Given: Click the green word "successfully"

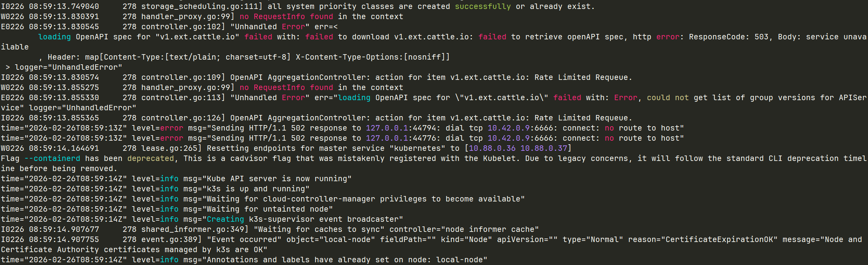Looking at the screenshot, I should pos(483,6).
